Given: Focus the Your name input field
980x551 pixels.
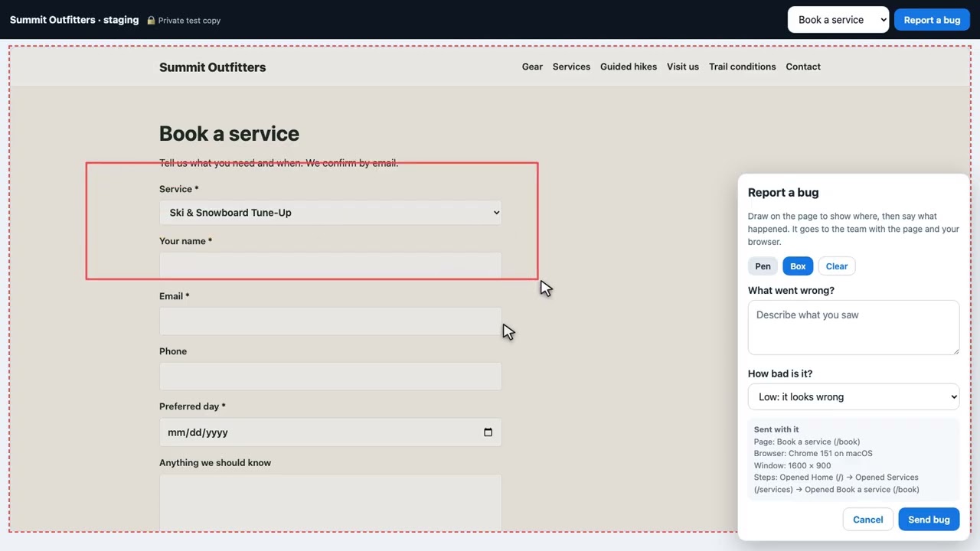Looking at the screenshot, I should [x=330, y=266].
